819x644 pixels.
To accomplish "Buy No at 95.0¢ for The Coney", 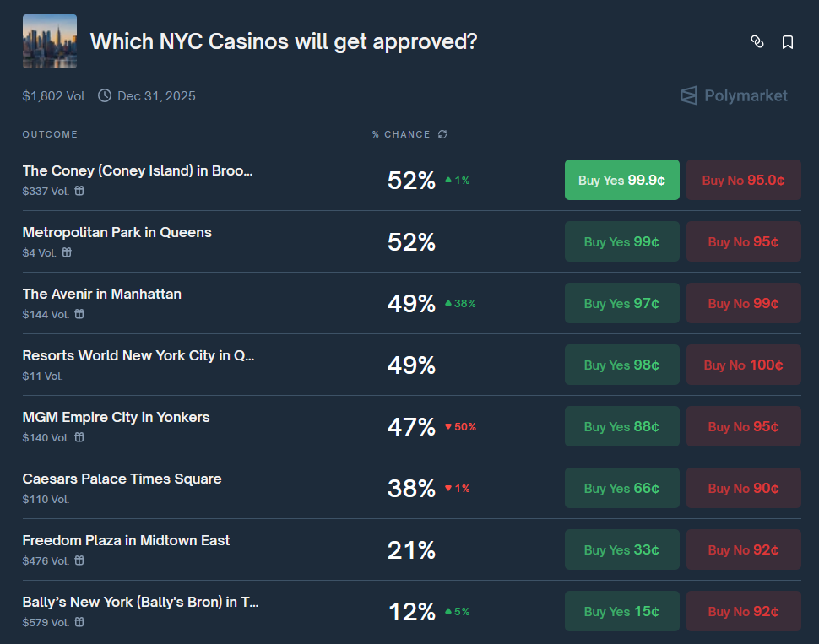I will coord(743,180).
